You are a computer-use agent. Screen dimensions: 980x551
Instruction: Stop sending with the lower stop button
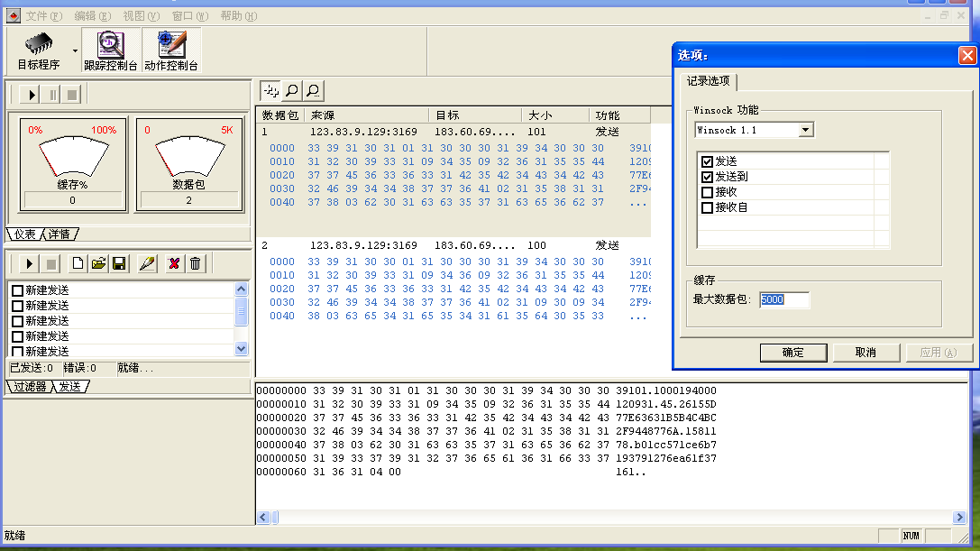pyautogui.click(x=50, y=263)
